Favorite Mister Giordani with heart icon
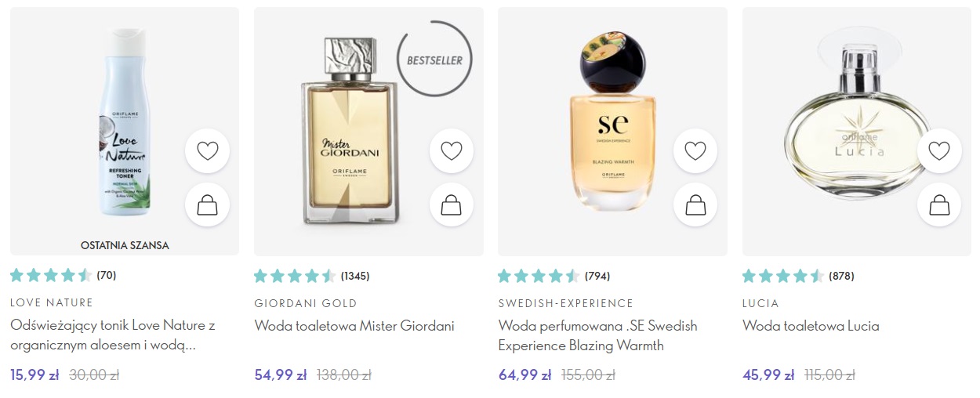 (452, 151)
